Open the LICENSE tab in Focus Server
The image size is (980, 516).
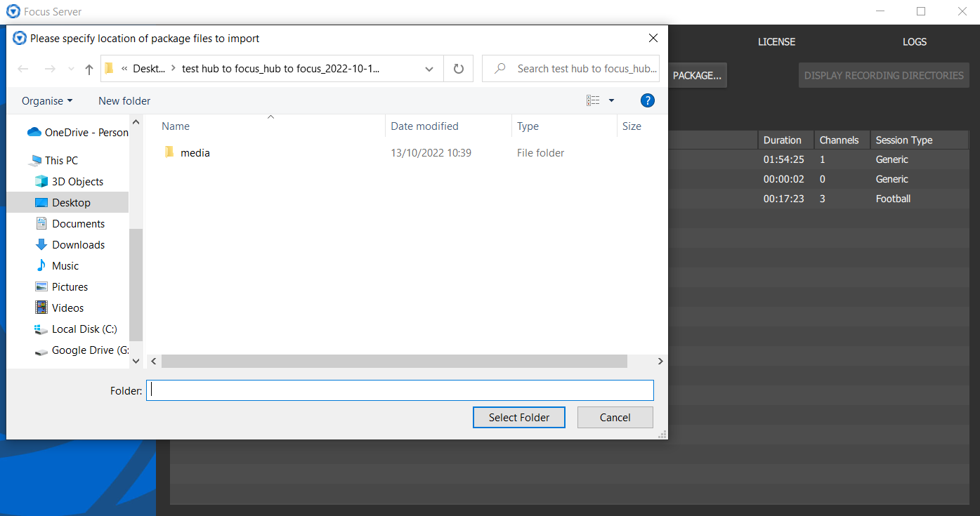pos(776,42)
